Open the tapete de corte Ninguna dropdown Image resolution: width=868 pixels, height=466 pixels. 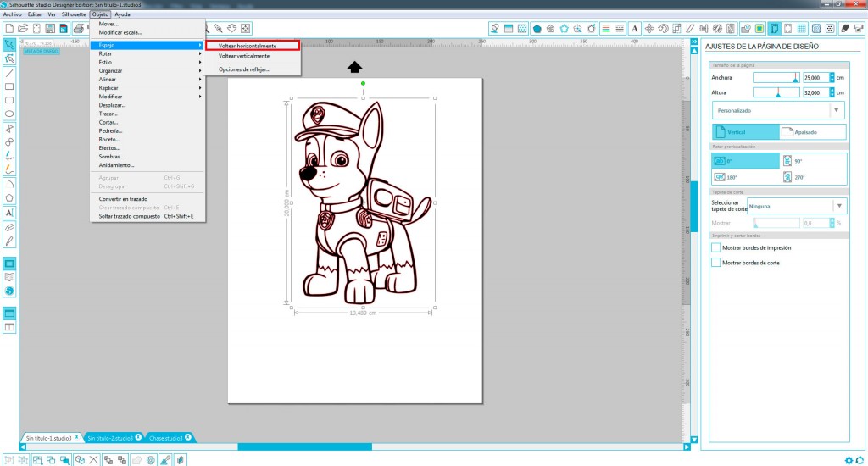pyautogui.click(x=797, y=206)
